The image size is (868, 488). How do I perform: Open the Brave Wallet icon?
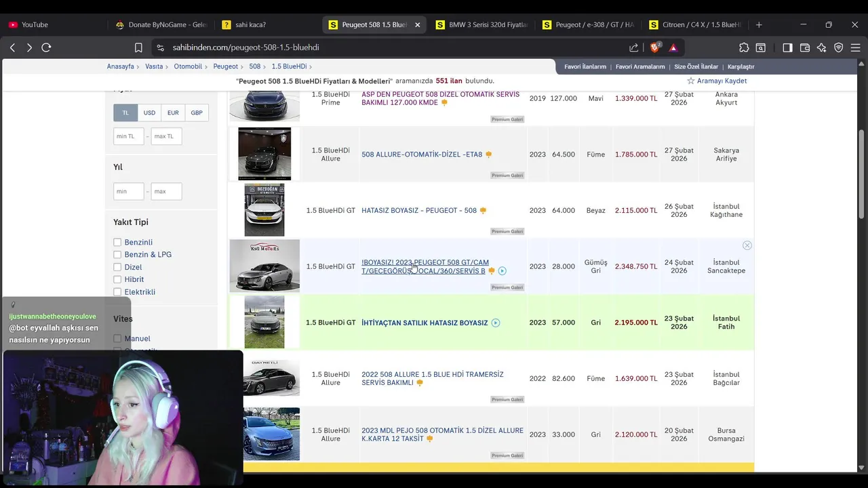tap(805, 47)
